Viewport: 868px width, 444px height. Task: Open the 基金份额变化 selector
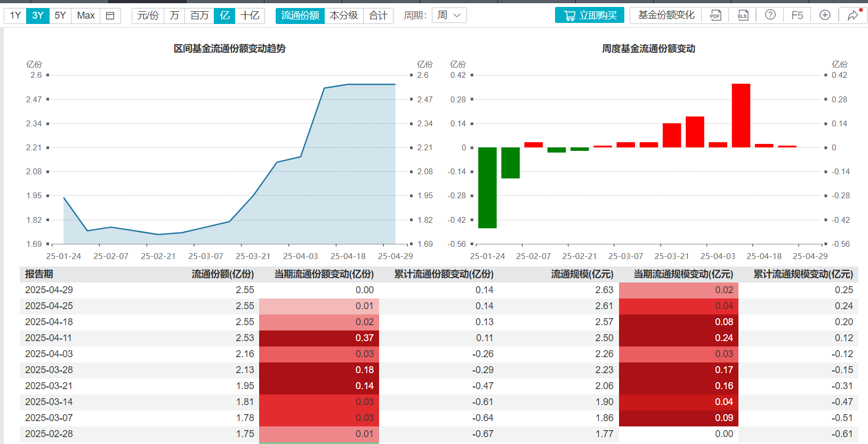[666, 15]
